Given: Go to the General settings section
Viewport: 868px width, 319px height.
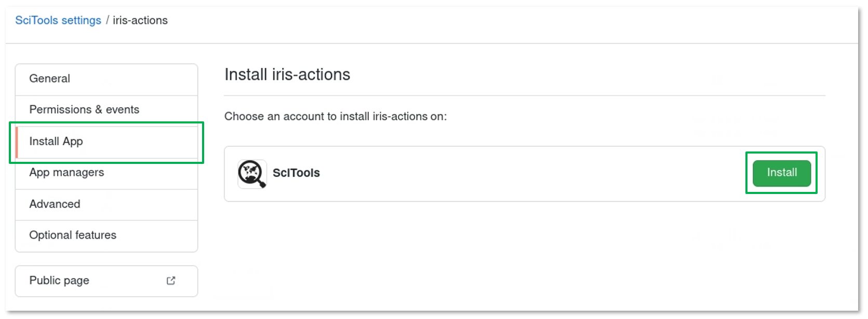Looking at the screenshot, I should [49, 78].
